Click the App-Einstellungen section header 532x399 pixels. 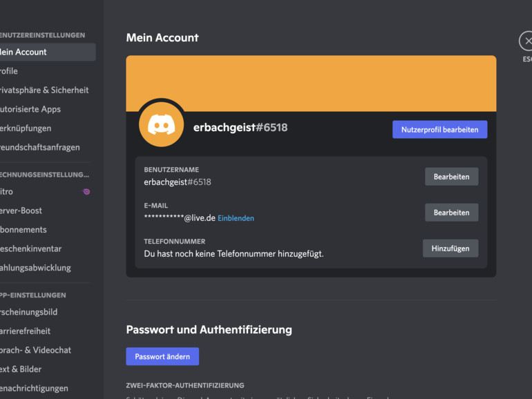pos(33,295)
